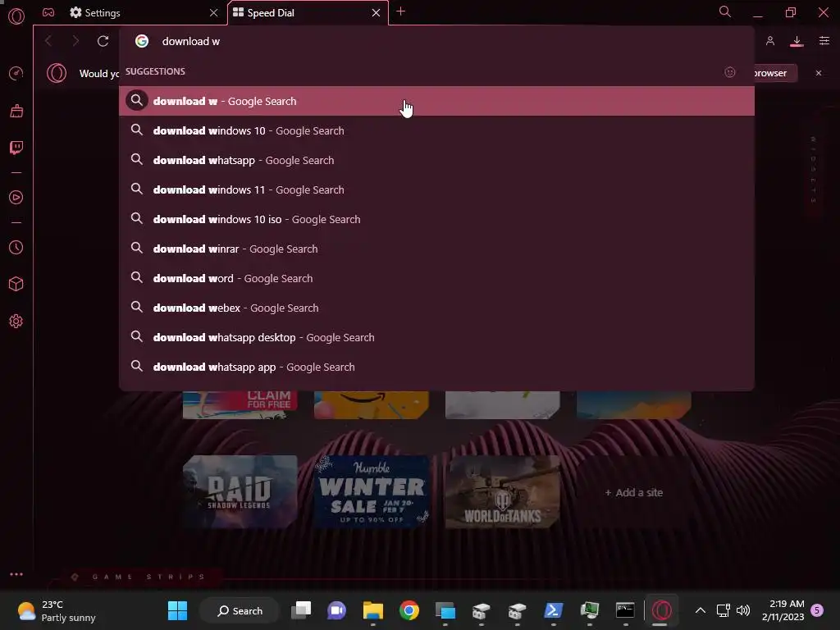The width and height of the screenshot is (840, 630).
Task: Click the smiley feedback icon in suggestions
Action: coord(729,72)
